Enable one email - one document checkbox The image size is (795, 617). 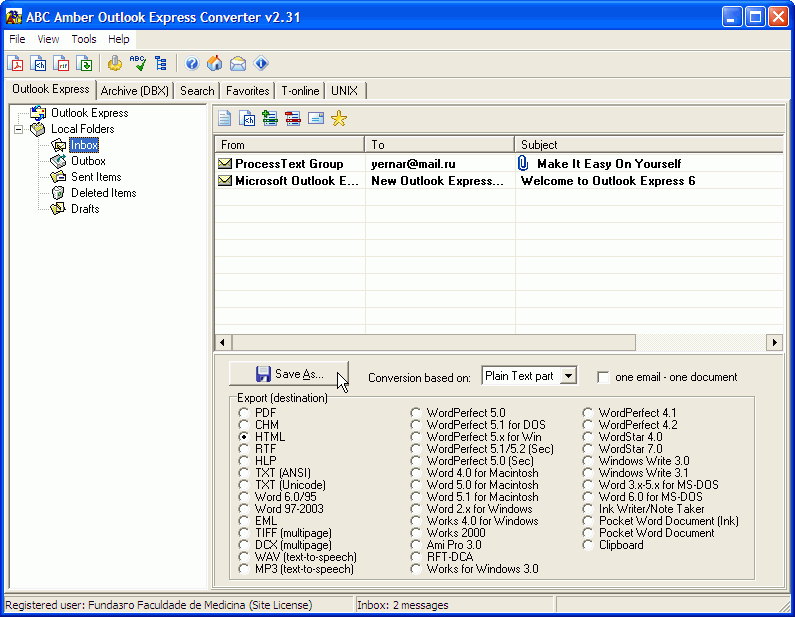click(603, 377)
